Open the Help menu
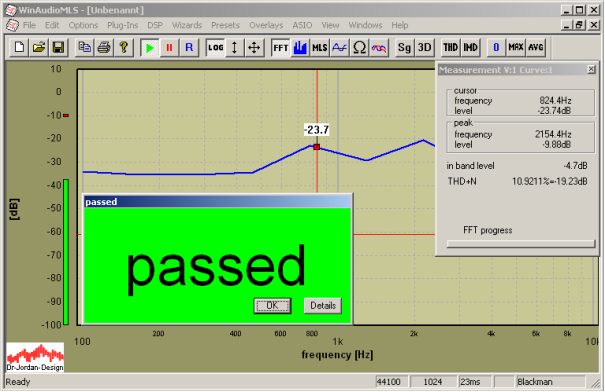Screen dimensions: 605x392 (399, 25)
